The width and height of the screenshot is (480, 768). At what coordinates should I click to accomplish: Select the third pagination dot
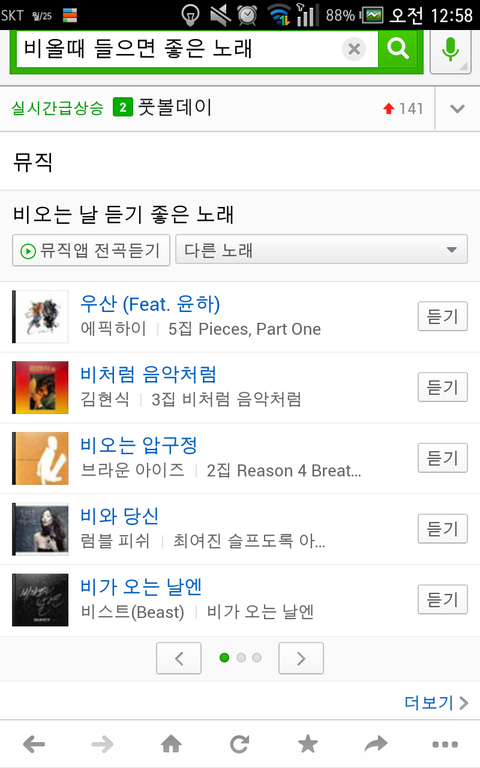257,658
